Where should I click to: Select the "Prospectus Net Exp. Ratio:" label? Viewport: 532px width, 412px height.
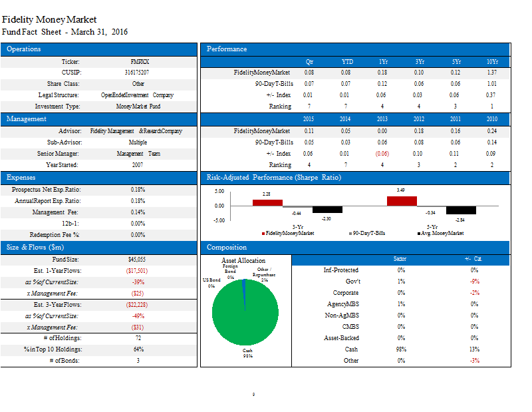point(46,190)
